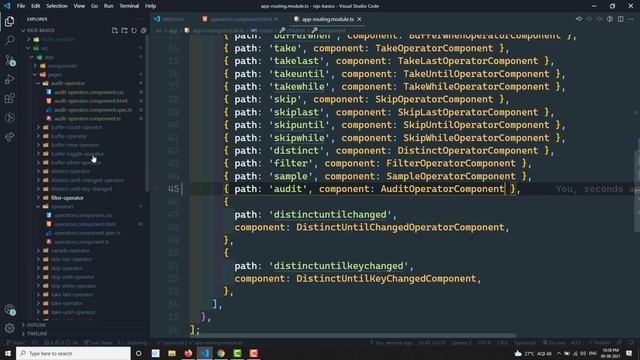Open Chrome from the taskbar
Viewport: 640px width, 360px height.
(221, 353)
